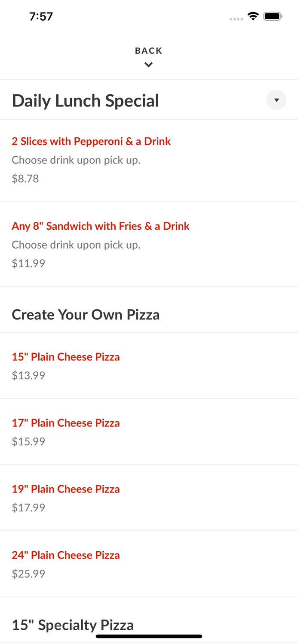
Task: Select 2 Slices with Pepperoni & a Drink
Action: [x=91, y=141]
